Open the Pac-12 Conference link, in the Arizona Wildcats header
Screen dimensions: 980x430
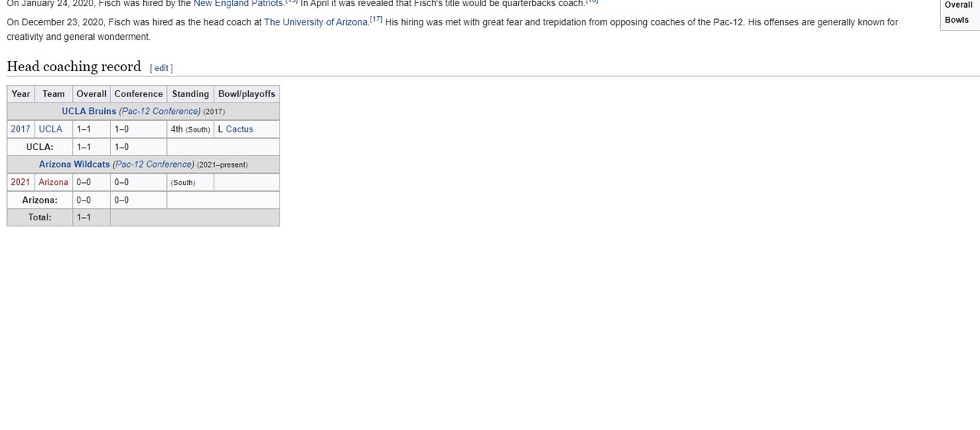pos(153,165)
